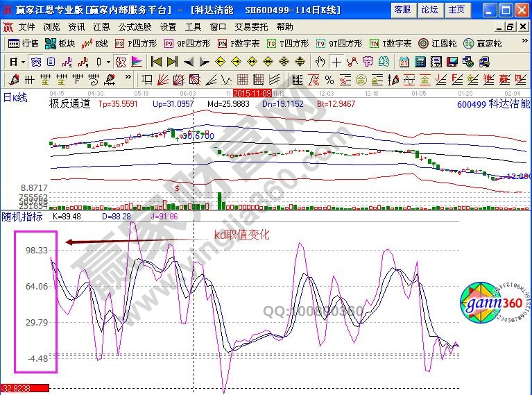Click the 江恩轮 (Gann wheel) toolbar button

pos(443,43)
